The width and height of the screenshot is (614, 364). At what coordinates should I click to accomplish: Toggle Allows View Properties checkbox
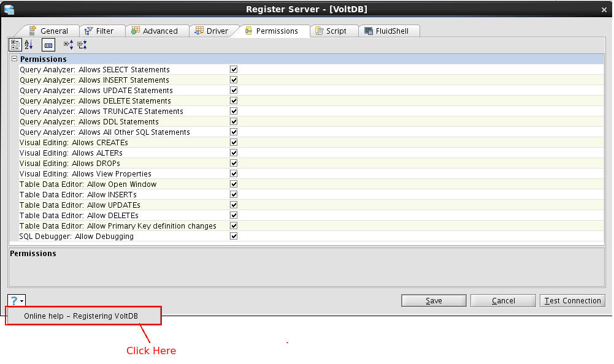234,173
